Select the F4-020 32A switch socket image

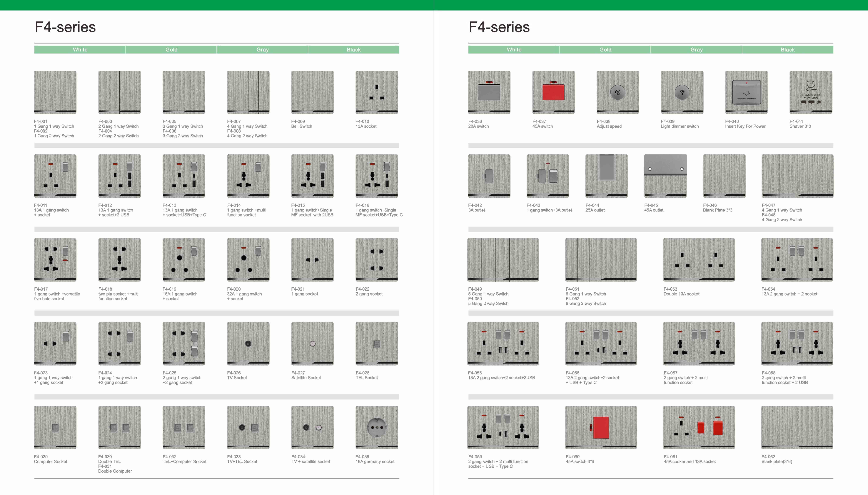coord(248,260)
